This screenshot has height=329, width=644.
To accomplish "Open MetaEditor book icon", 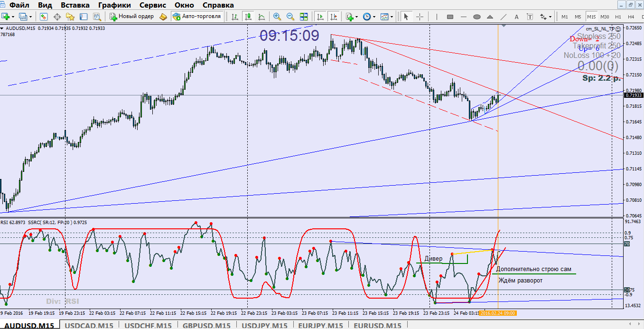I will [163, 17].
